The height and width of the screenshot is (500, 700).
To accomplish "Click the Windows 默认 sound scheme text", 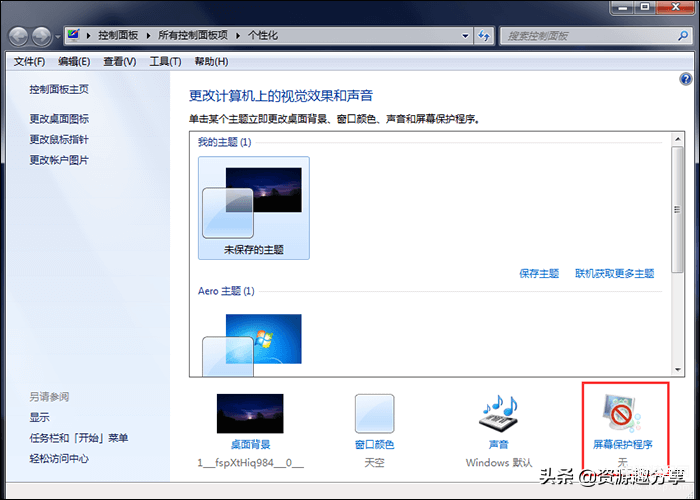I will (x=499, y=463).
